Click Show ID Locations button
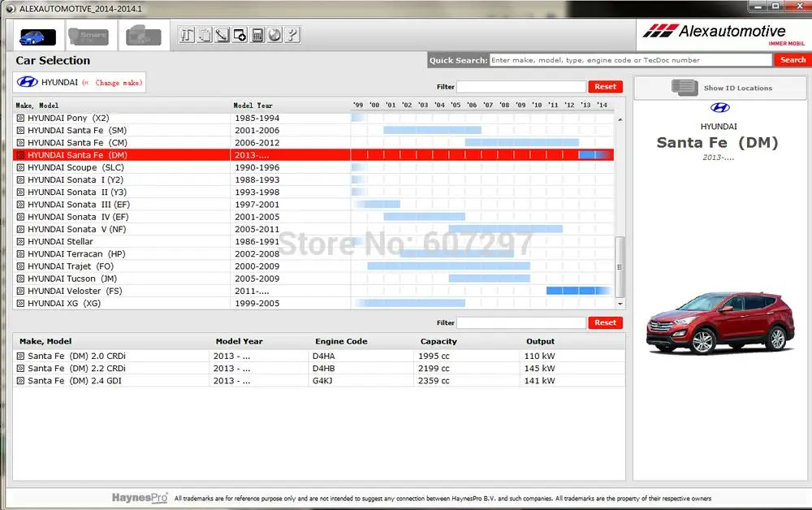This screenshot has height=510, width=812. 720,88
